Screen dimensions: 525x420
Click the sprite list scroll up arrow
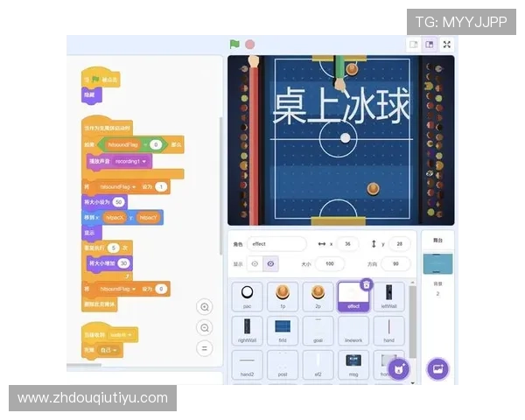pos(412,283)
